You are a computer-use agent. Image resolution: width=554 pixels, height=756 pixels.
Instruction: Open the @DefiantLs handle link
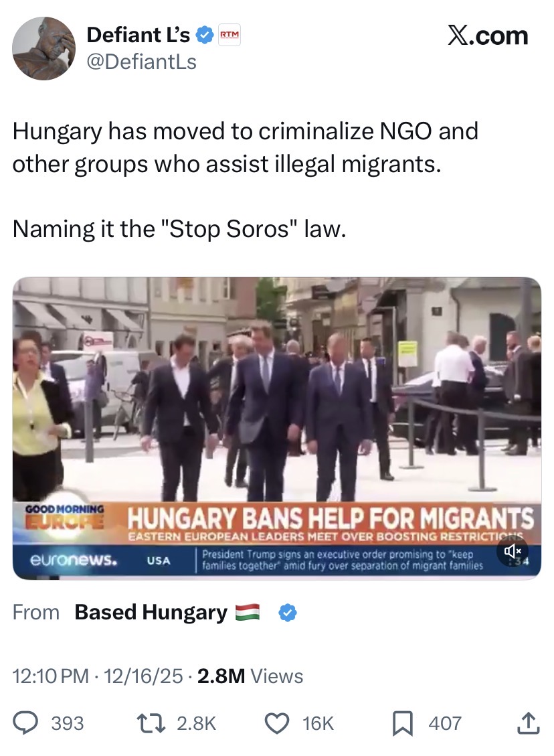pos(142,62)
